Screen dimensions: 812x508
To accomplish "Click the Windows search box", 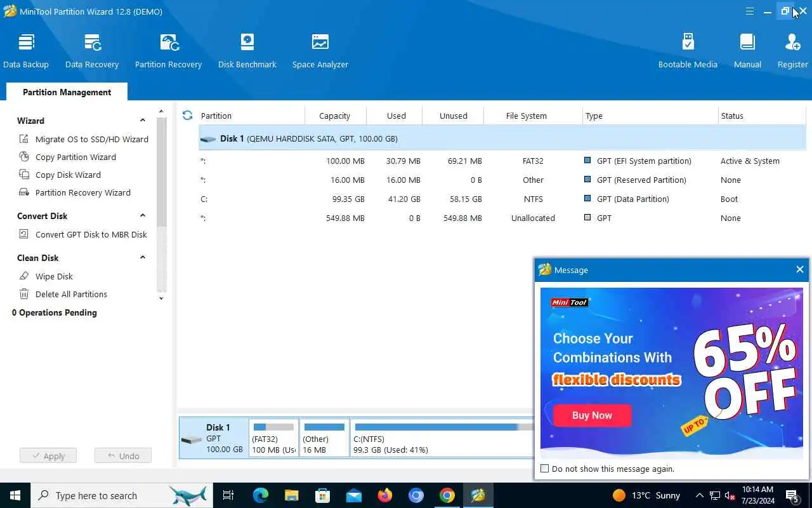I will click(122, 495).
